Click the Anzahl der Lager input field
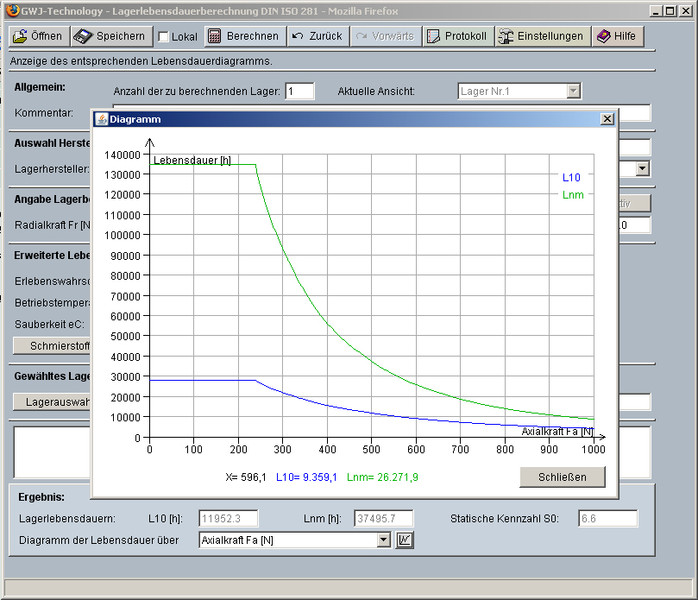 (299, 91)
